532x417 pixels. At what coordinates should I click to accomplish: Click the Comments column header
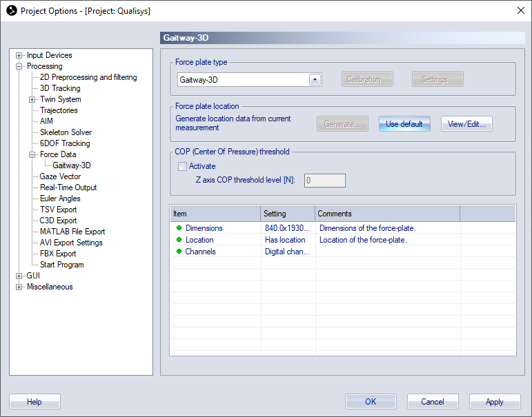[x=388, y=214]
